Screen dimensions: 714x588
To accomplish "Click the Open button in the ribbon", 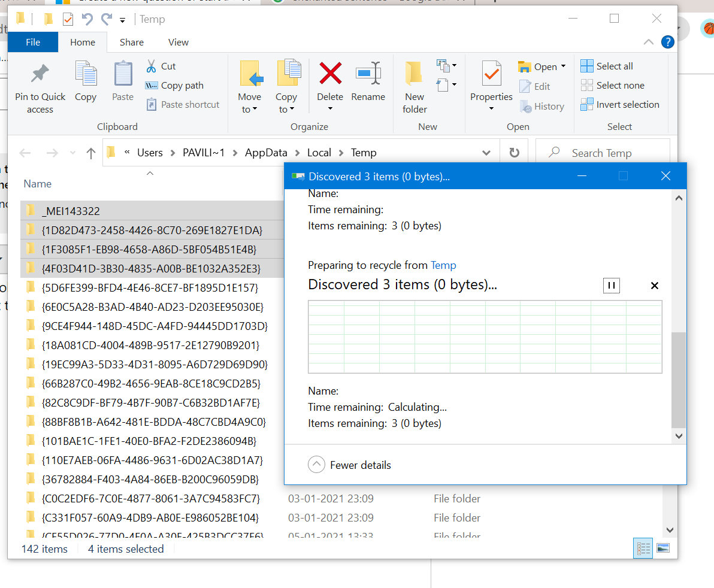I will tap(538, 67).
